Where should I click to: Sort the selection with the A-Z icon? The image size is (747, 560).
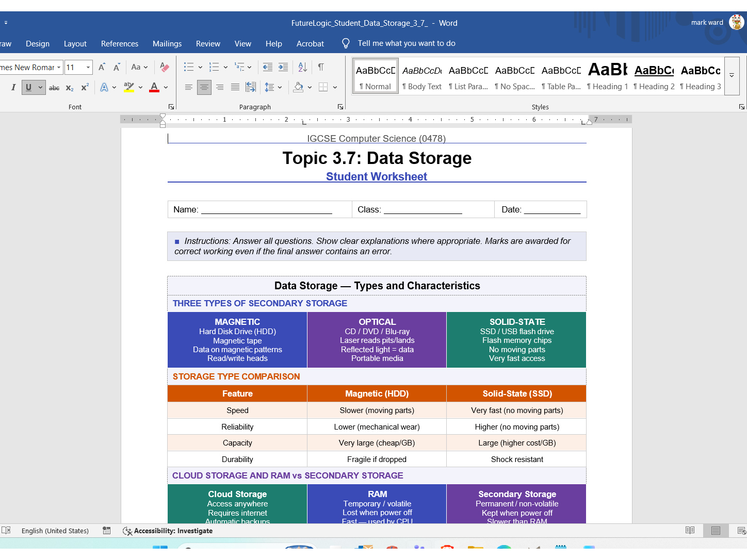pos(303,67)
